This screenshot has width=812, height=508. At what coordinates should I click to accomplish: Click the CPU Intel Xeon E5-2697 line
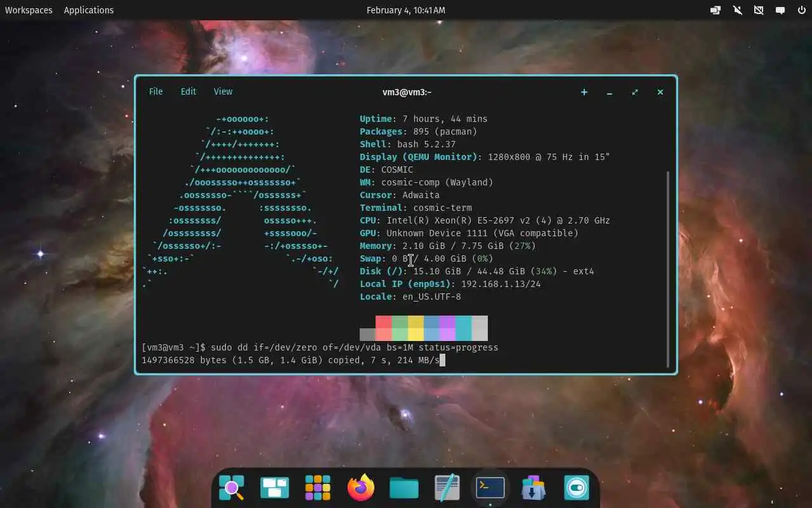pyautogui.click(x=485, y=220)
